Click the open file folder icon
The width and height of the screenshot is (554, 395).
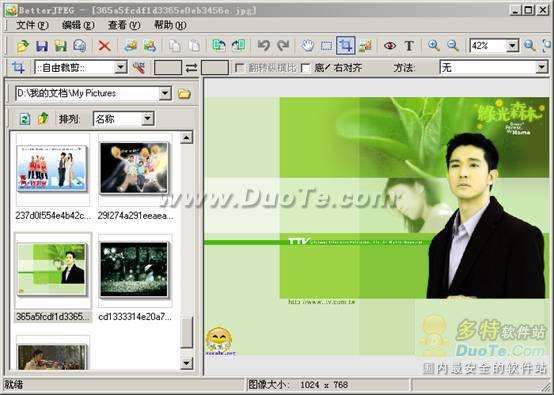pyautogui.click(x=23, y=46)
